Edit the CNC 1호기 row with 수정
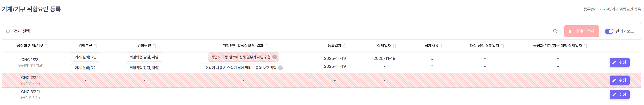Viewport: 644px width, 105px height. click(619, 63)
